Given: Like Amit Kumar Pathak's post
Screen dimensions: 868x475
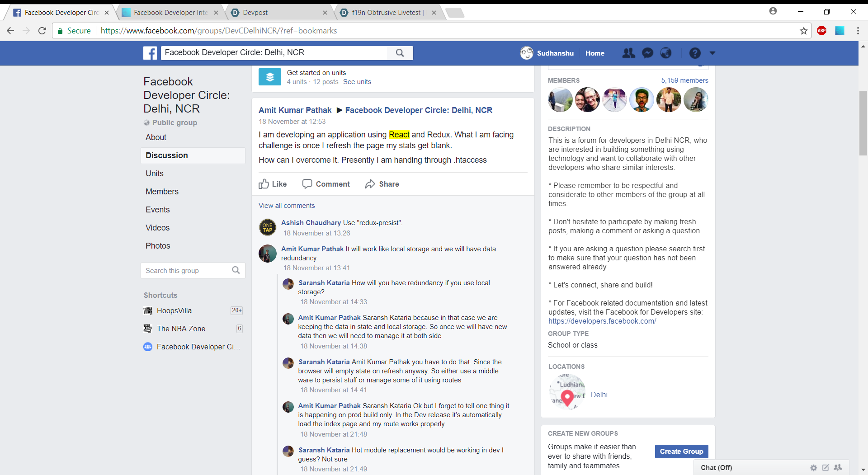Looking at the screenshot, I should pos(273,184).
